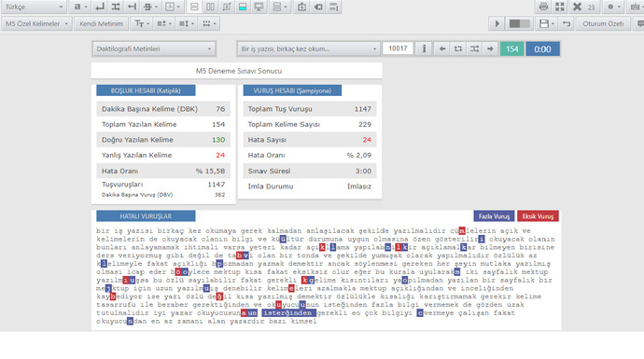This screenshot has height=359, width=644.
Task: Click the Hata Oranı % 15,58 value
Action: (210, 171)
